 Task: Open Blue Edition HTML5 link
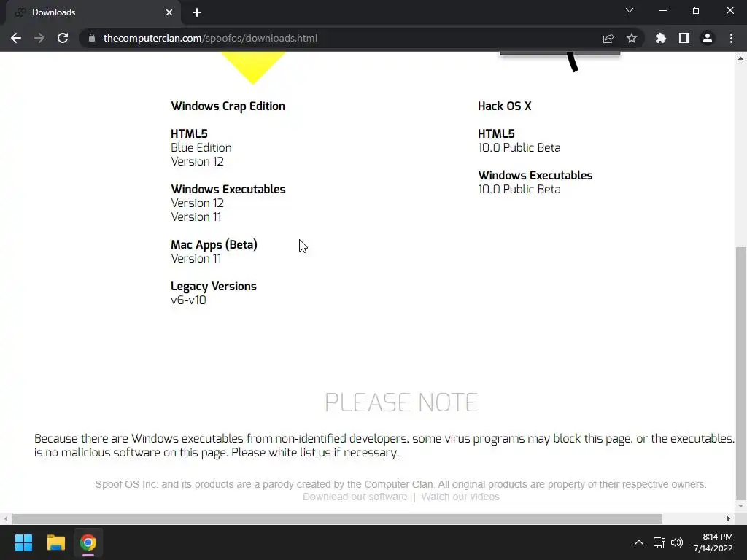pyautogui.click(x=201, y=147)
